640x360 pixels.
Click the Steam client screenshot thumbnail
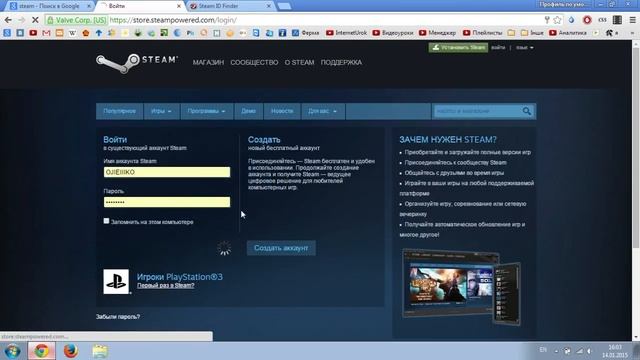[x=461, y=287]
